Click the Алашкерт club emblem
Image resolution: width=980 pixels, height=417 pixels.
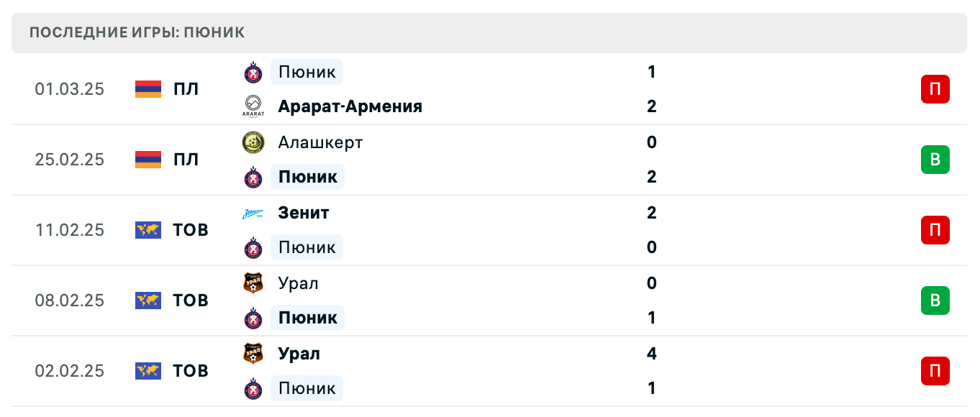[x=253, y=142]
